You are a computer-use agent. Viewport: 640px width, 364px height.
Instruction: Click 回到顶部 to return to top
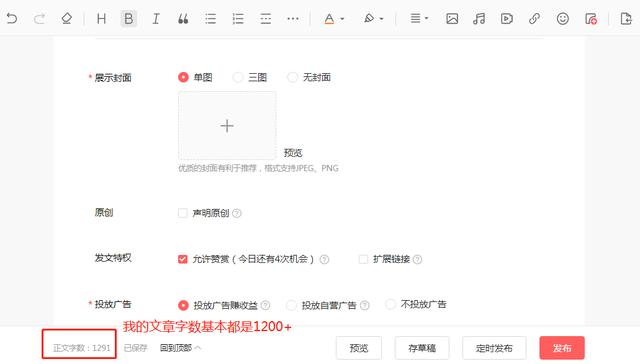click(180, 348)
